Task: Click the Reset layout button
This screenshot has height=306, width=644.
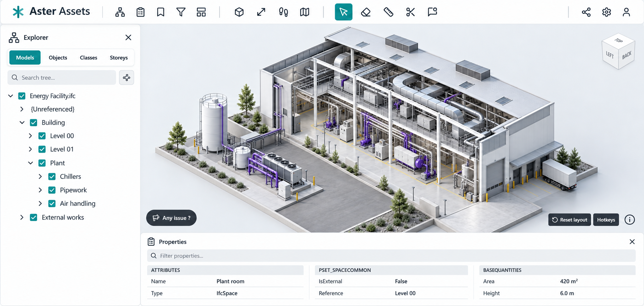Action: click(x=569, y=220)
